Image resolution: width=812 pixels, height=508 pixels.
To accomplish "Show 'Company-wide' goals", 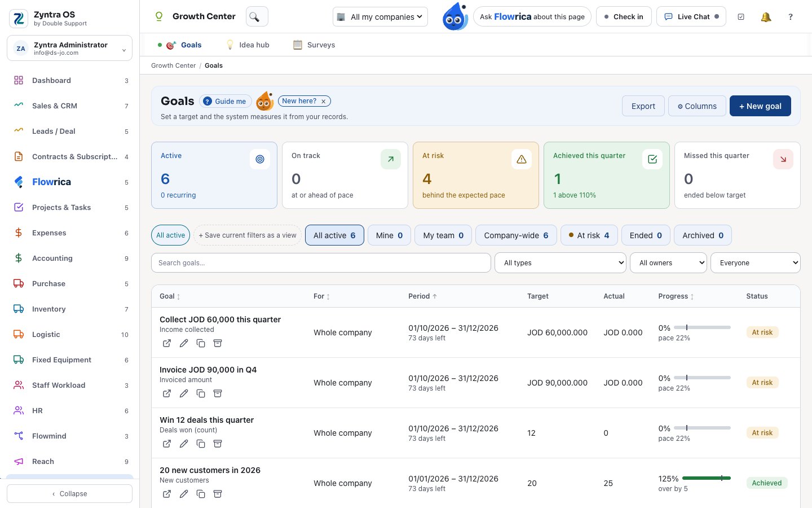I will [516, 235].
